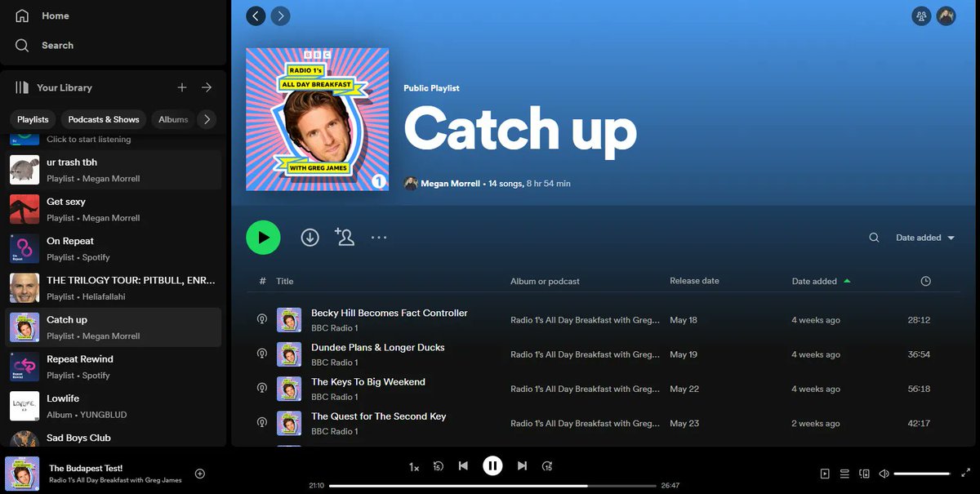The width and height of the screenshot is (980, 494).
Task: Sort by Date added column header
Action: (821, 281)
